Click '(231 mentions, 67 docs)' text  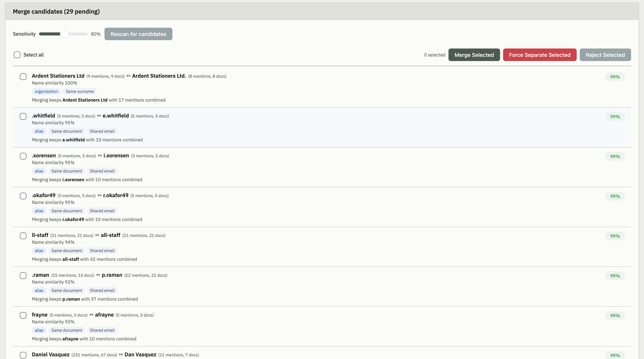94,355
